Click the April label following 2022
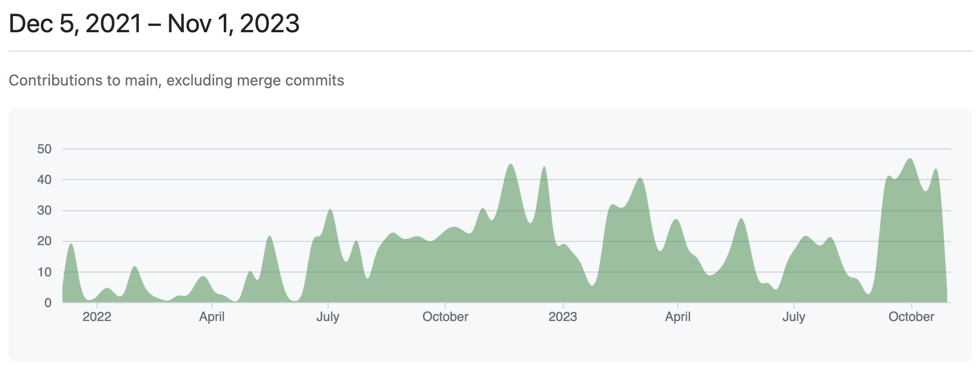The image size is (980, 371). point(212,317)
